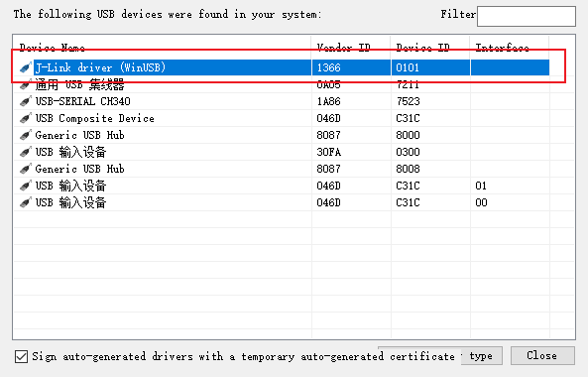The width and height of the screenshot is (588, 377).
Task: Click the interface value 00 cell
Action: pos(481,202)
